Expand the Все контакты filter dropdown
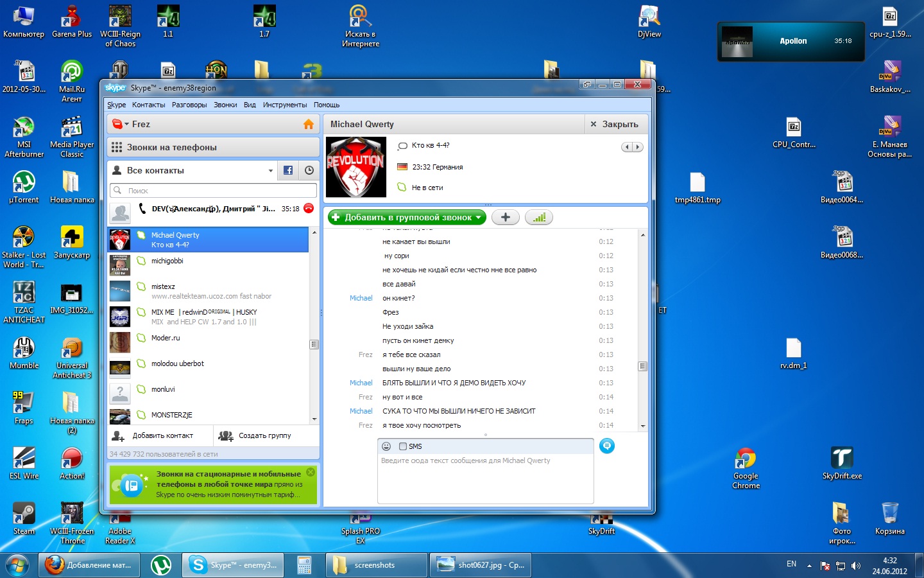The image size is (924, 578). [x=270, y=171]
